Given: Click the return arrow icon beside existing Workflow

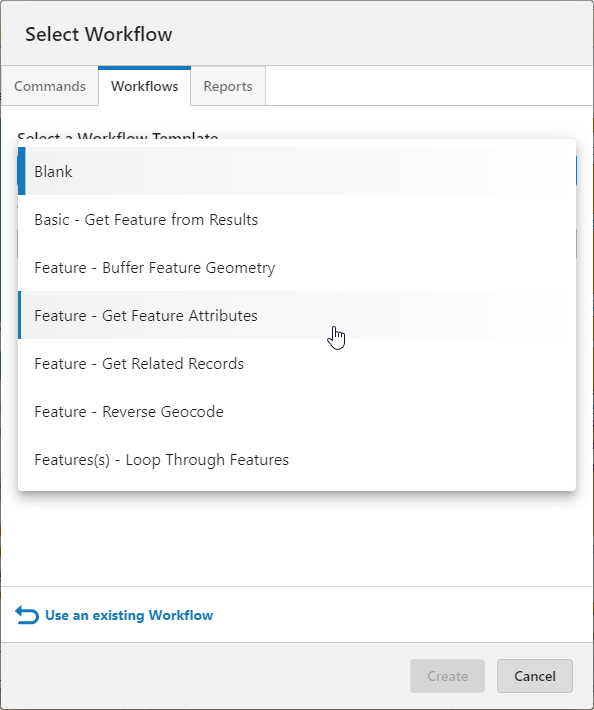Looking at the screenshot, I should 27,615.
